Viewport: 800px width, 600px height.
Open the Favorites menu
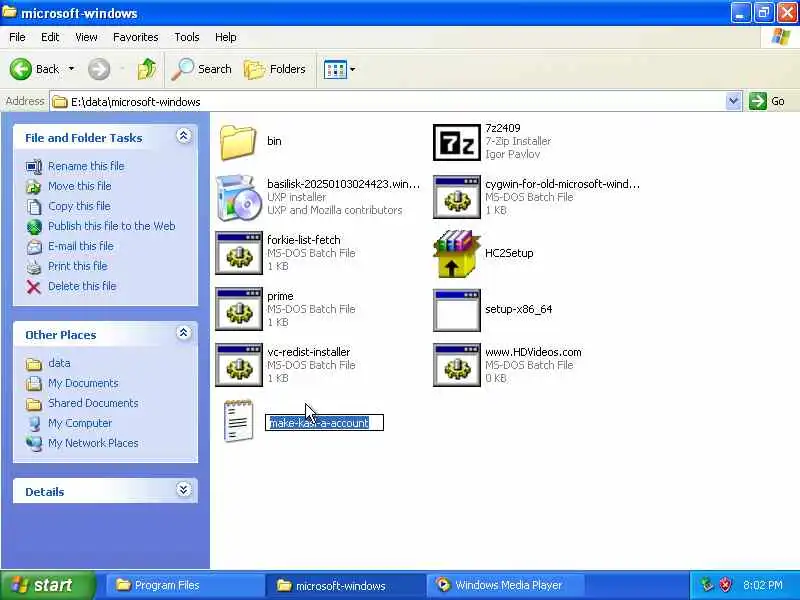(x=136, y=37)
